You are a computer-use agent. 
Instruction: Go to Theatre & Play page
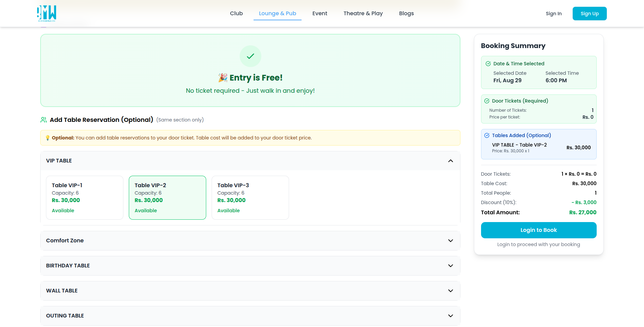tap(363, 14)
